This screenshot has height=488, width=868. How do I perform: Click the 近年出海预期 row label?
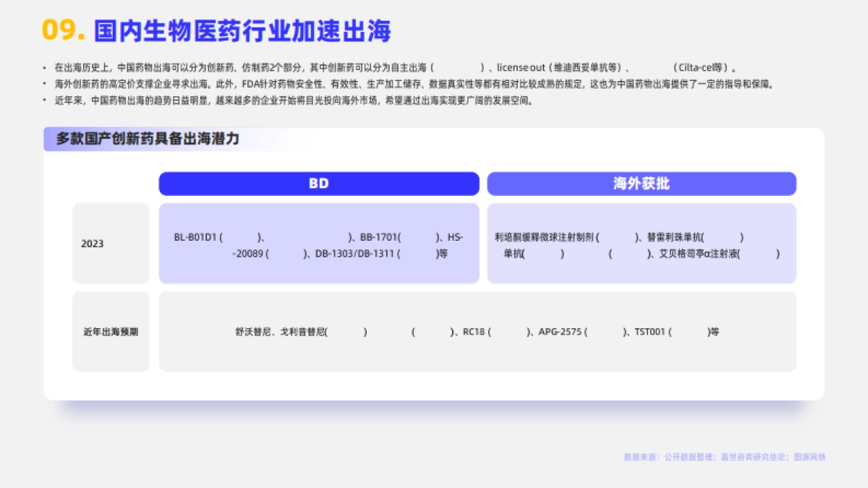[x=111, y=331]
